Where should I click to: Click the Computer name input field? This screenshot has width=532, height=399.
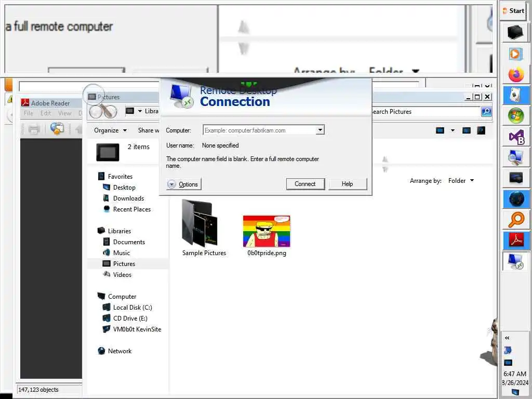point(260,130)
